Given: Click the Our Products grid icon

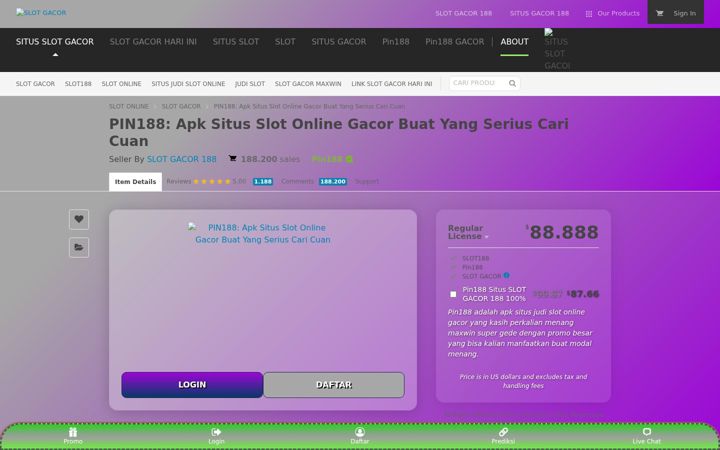Looking at the screenshot, I should 589,14.
